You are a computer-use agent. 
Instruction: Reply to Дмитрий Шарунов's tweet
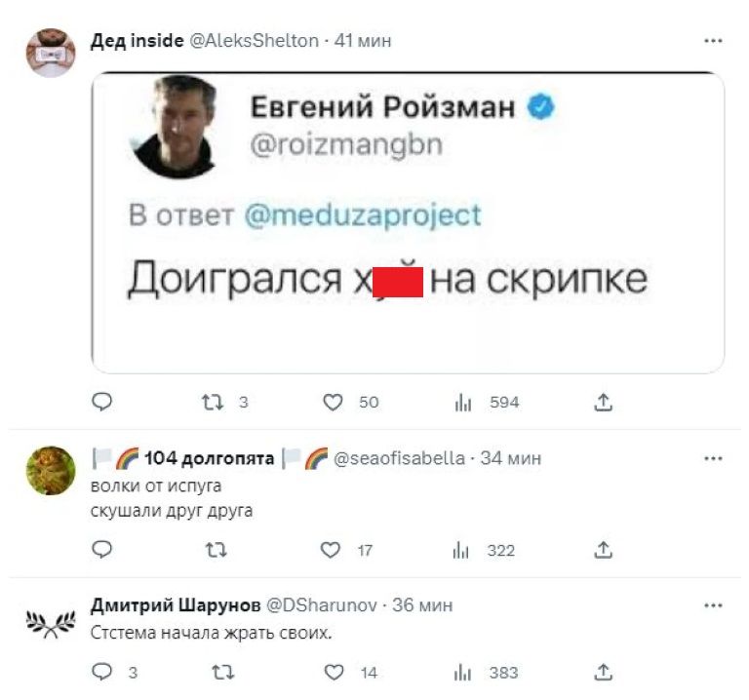point(102,672)
